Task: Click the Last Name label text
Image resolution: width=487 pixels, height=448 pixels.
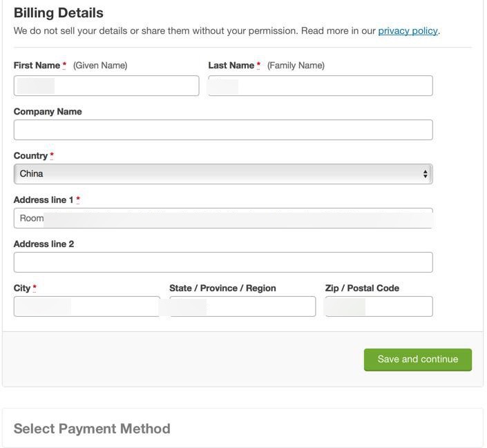Action: click(x=231, y=66)
